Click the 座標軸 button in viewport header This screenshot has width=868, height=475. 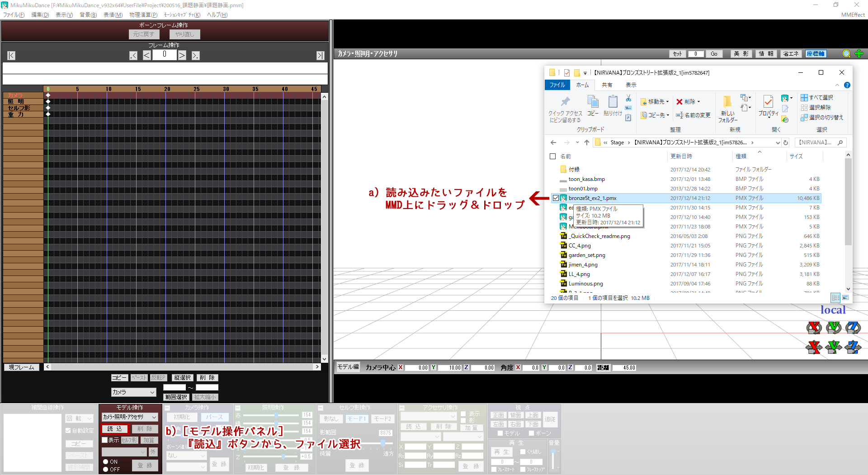tap(816, 54)
